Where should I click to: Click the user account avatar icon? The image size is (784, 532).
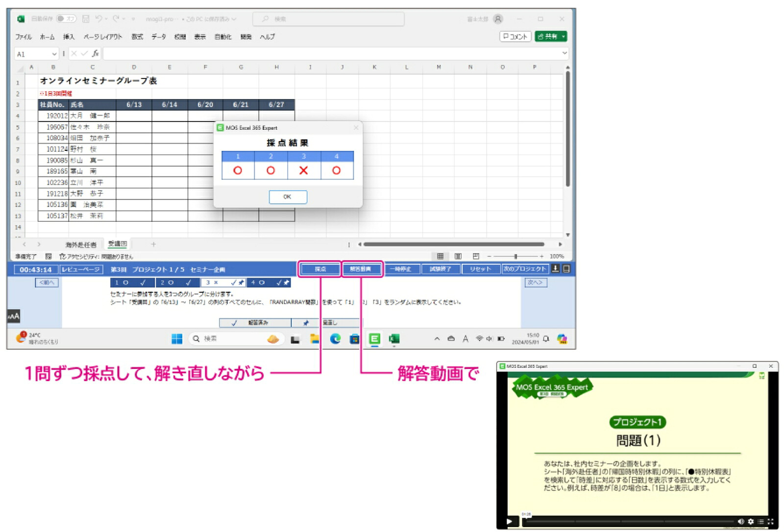click(498, 19)
